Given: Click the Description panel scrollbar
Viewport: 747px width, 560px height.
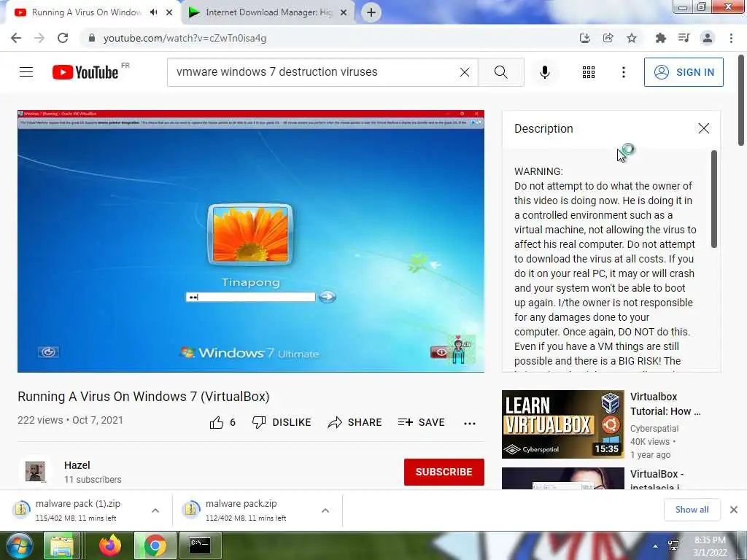Looking at the screenshot, I should tap(713, 199).
